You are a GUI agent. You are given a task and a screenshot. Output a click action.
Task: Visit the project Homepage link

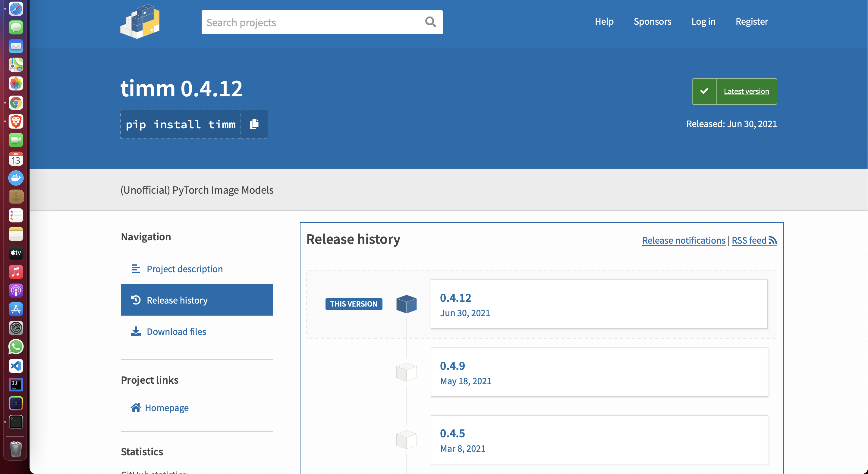pos(166,408)
